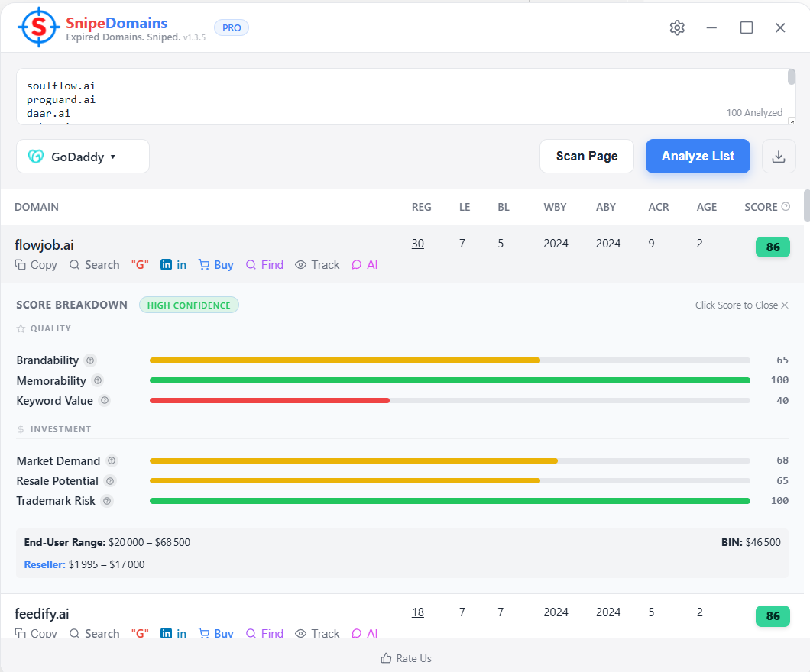This screenshot has height=672, width=810.
Task: Click the Brandability progress bar
Action: pyautogui.click(x=449, y=360)
